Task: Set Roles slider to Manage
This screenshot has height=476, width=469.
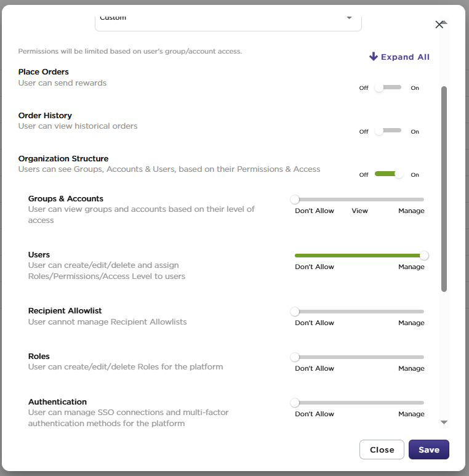Action: 423,357
